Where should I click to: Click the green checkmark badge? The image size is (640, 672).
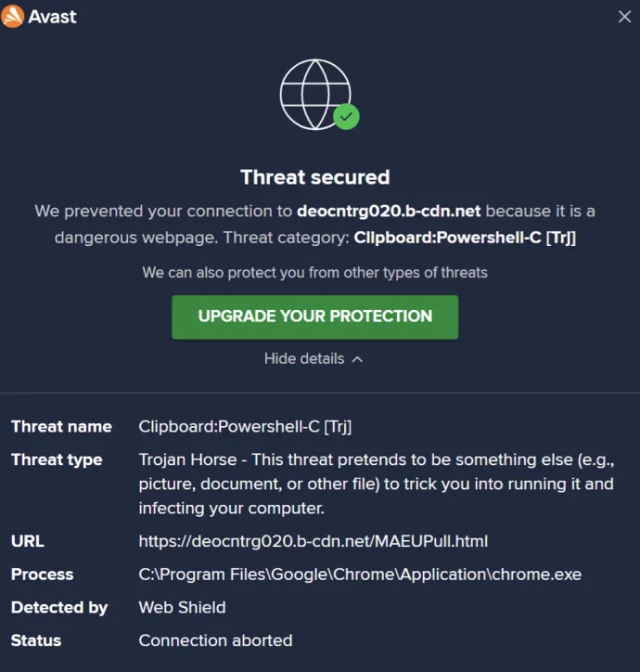pyautogui.click(x=346, y=117)
